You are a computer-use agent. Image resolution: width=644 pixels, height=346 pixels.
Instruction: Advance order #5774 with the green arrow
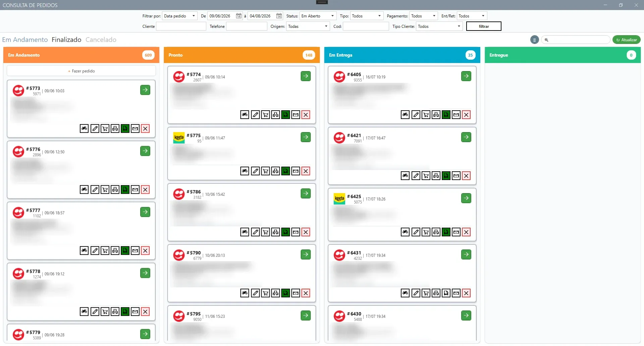click(x=306, y=76)
